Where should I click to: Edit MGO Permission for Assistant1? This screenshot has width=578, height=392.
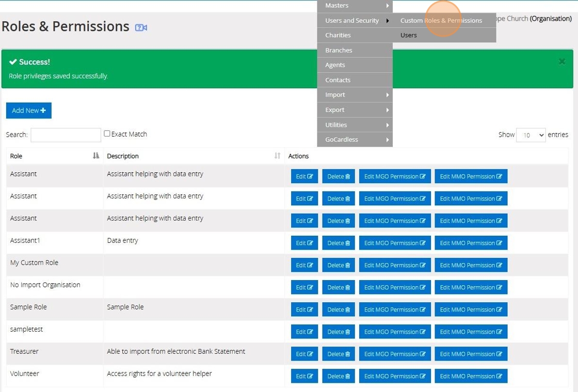coord(395,243)
